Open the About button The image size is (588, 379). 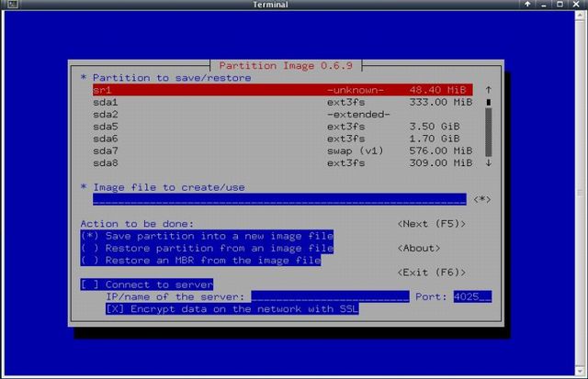[419, 248]
